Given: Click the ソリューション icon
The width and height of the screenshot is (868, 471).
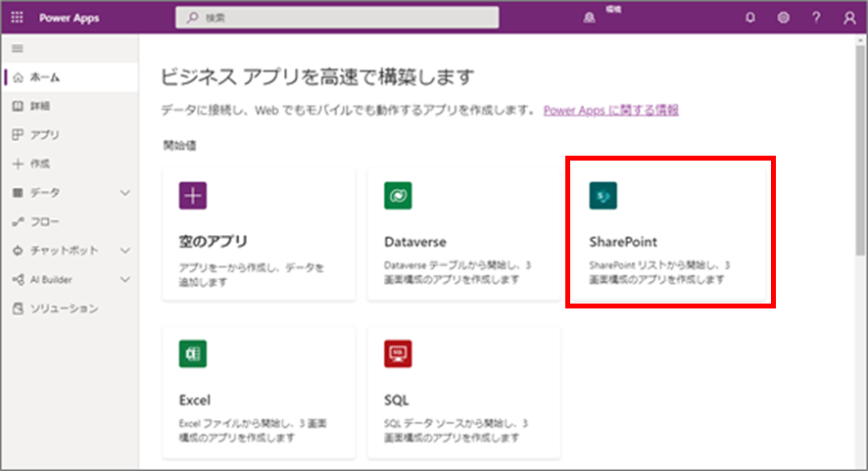Looking at the screenshot, I should coord(18,308).
